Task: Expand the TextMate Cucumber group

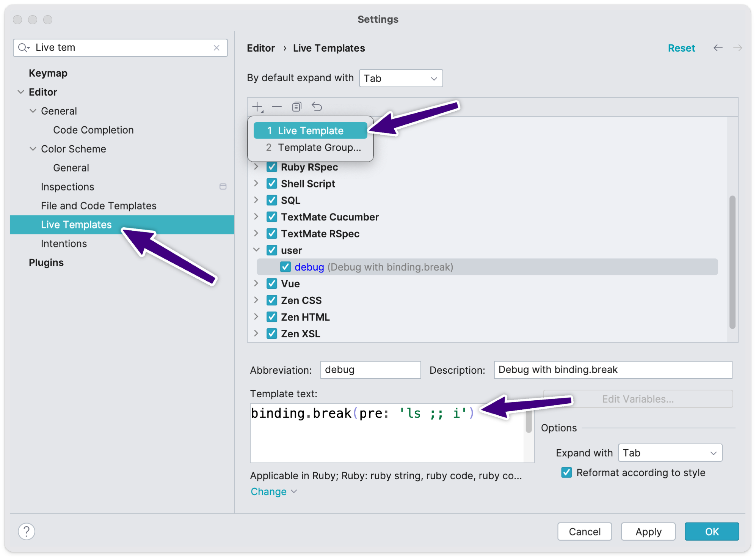Action: click(x=256, y=217)
